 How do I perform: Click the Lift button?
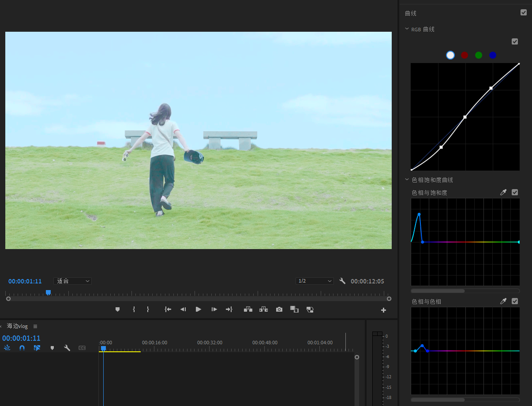tap(248, 309)
